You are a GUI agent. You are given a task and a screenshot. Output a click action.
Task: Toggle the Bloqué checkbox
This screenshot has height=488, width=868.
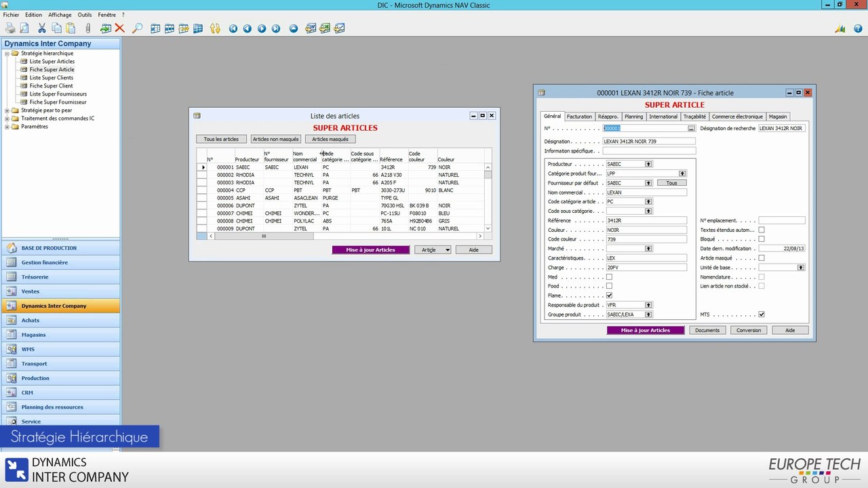pos(762,239)
